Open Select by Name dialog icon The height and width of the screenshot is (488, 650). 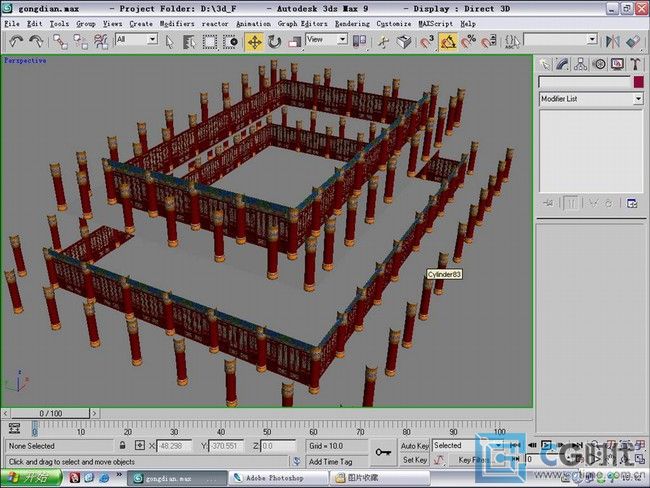pyautogui.click(x=189, y=41)
